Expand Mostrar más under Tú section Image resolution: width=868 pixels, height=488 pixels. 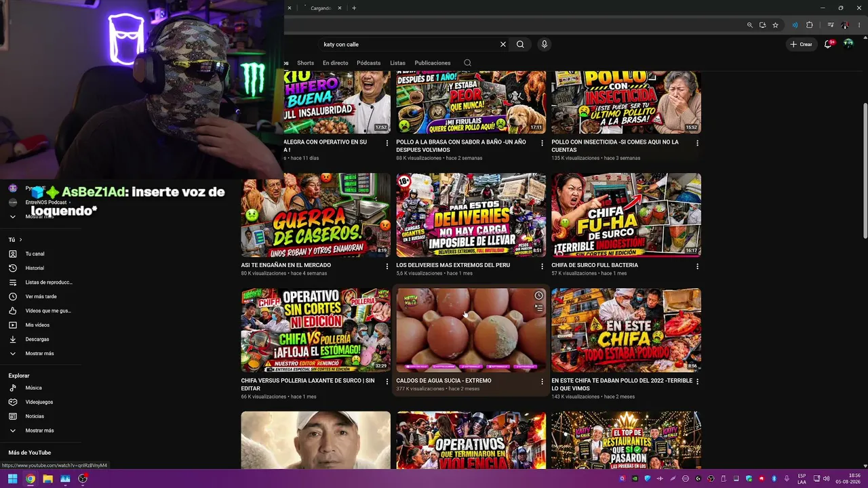pyautogui.click(x=40, y=354)
